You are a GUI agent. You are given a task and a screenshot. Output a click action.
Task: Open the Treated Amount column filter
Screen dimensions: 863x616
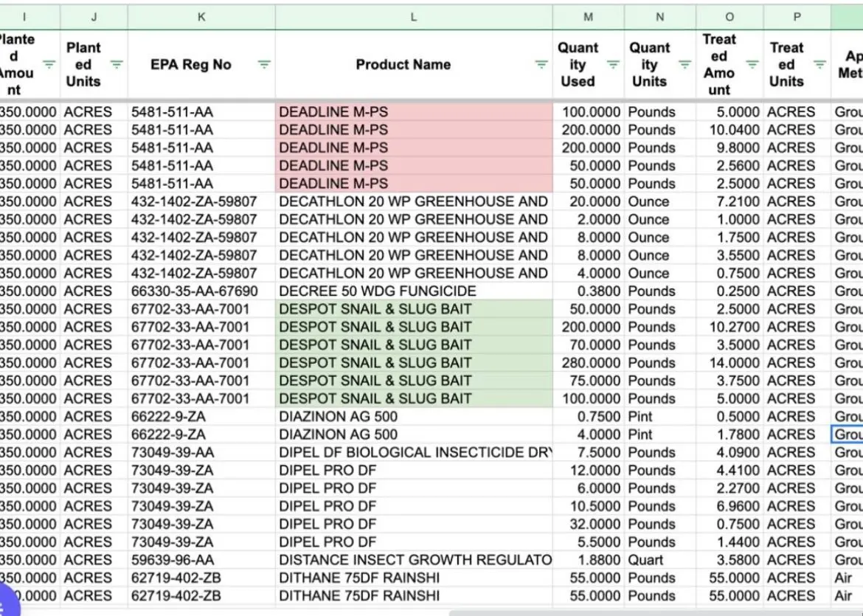click(752, 64)
